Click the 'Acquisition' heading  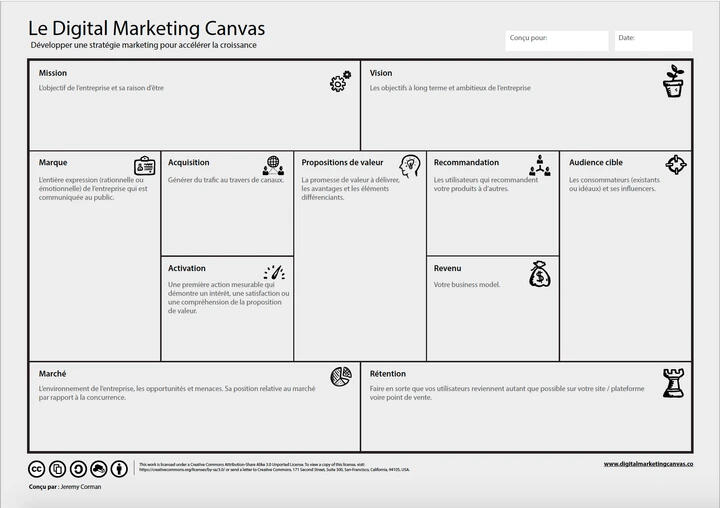pos(188,163)
